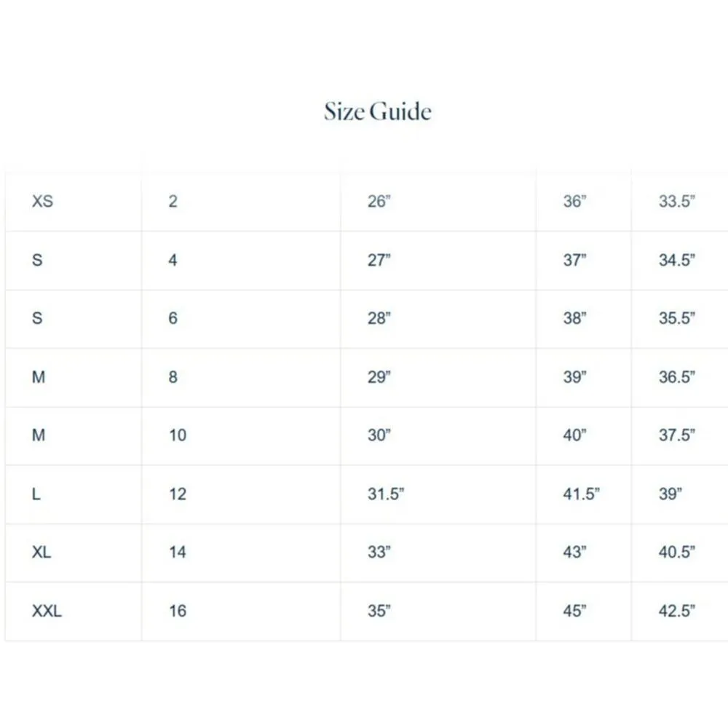Select the 28" measurement cell
Viewport: 728px width, 728px height.
click(379, 318)
